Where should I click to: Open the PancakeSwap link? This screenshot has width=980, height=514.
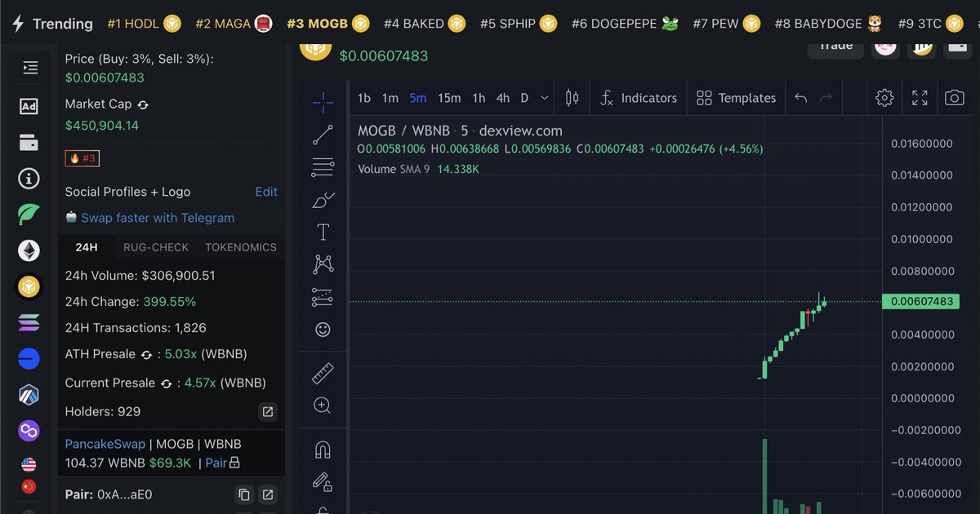tap(105, 445)
